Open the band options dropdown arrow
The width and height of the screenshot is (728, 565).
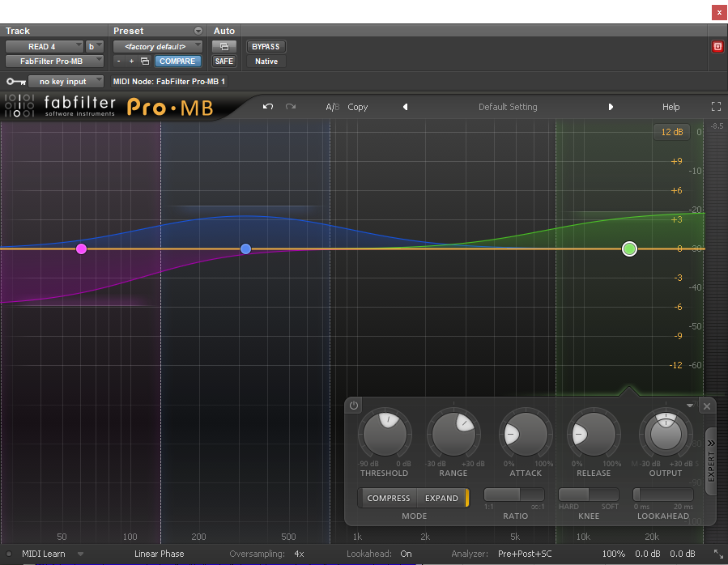(x=690, y=406)
